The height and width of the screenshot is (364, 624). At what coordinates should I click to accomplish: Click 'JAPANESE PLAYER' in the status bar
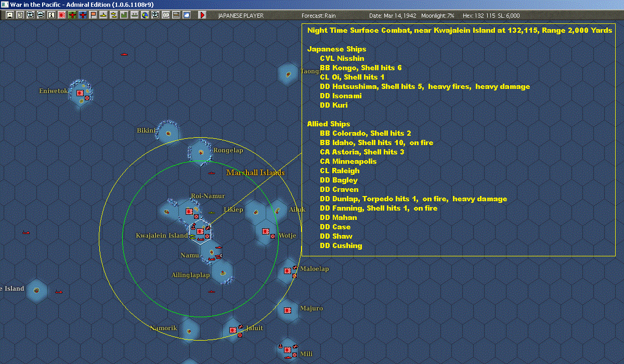coord(241,16)
